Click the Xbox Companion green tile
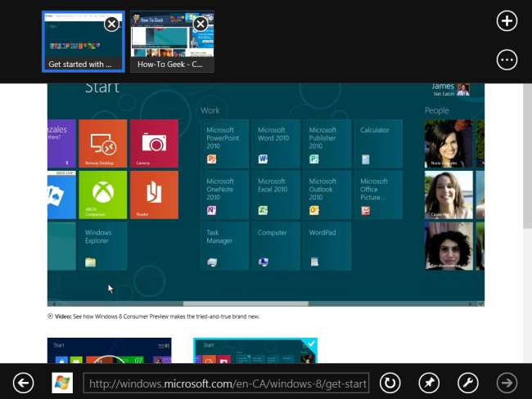Viewport: 532px width, 399px height. [102, 195]
